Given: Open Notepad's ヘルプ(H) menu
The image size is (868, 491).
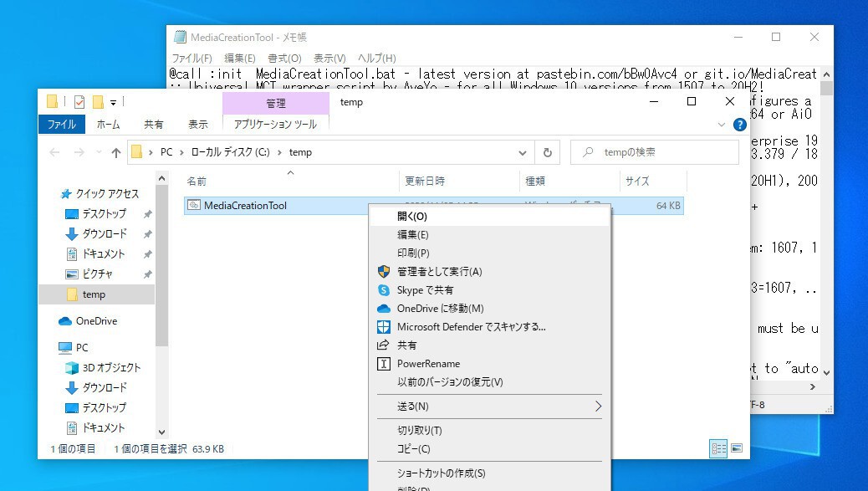Looking at the screenshot, I should click(376, 58).
